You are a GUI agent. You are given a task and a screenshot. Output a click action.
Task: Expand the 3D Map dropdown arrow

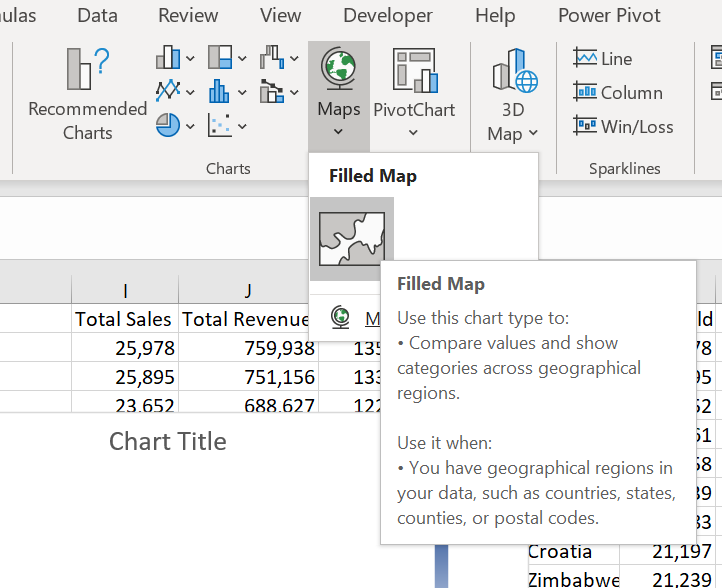point(533,133)
